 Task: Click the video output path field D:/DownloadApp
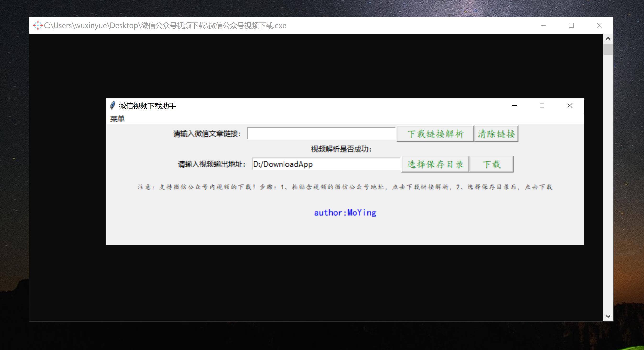326,164
